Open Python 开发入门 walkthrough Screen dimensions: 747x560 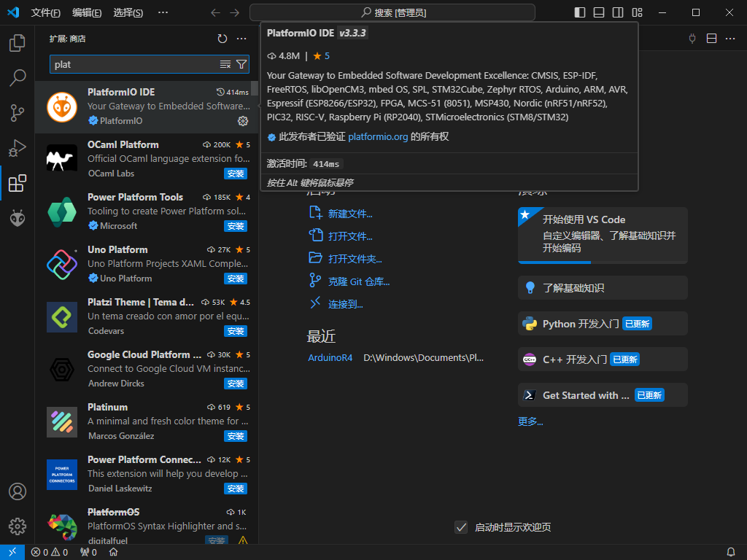click(x=603, y=323)
